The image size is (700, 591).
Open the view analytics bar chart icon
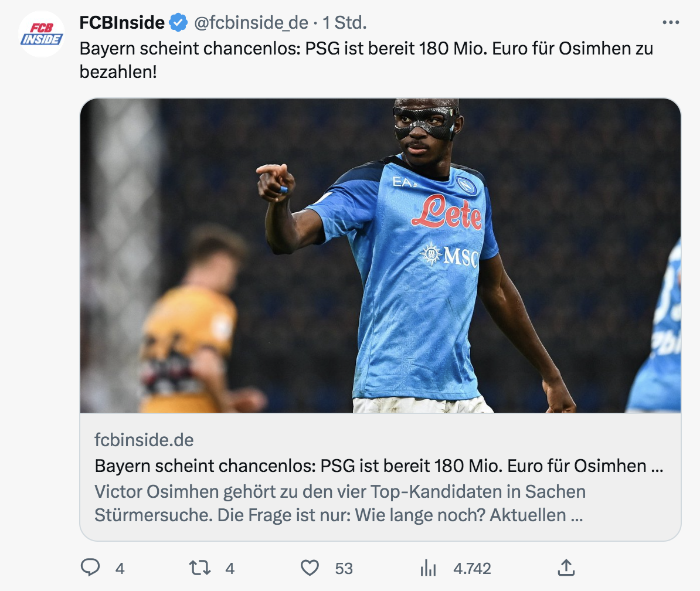tap(429, 568)
